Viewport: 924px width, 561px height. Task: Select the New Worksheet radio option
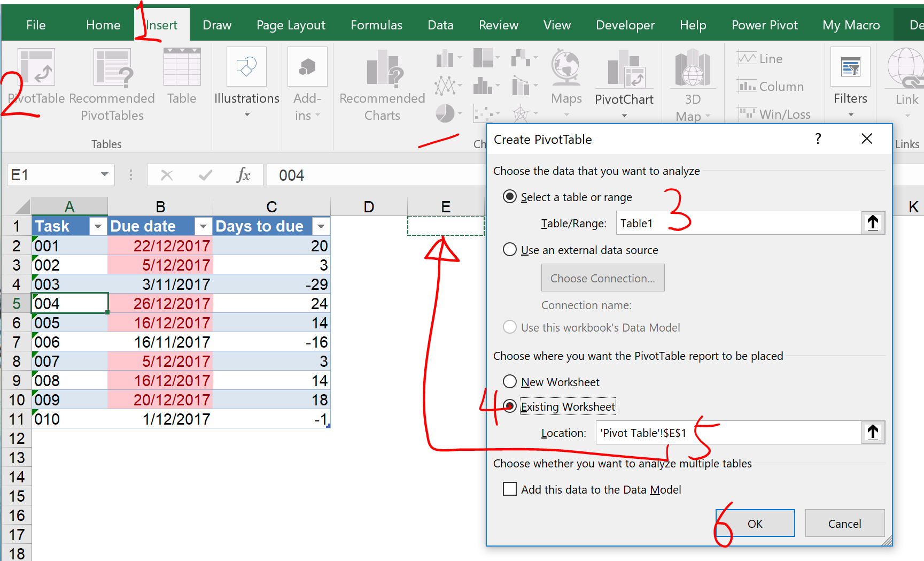point(510,382)
